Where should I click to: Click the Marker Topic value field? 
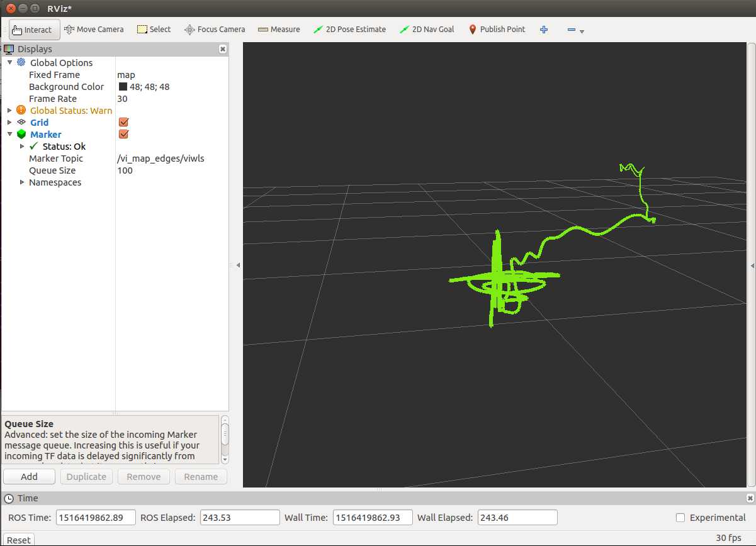click(172, 159)
